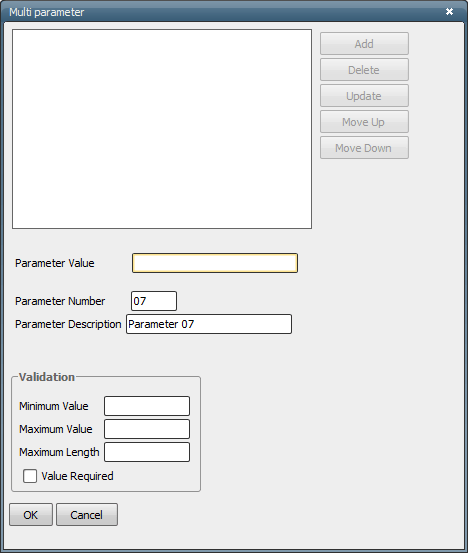Focus the Maximum Value field

point(147,429)
